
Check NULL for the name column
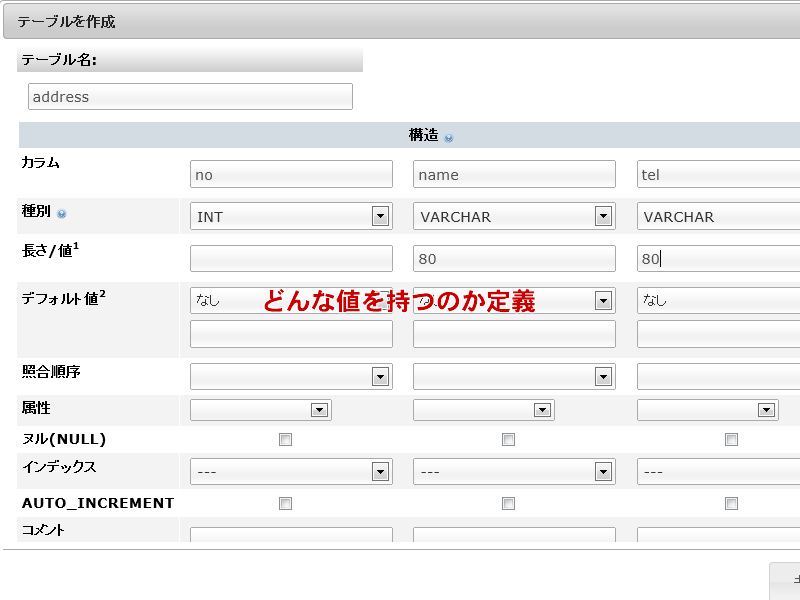(x=508, y=439)
